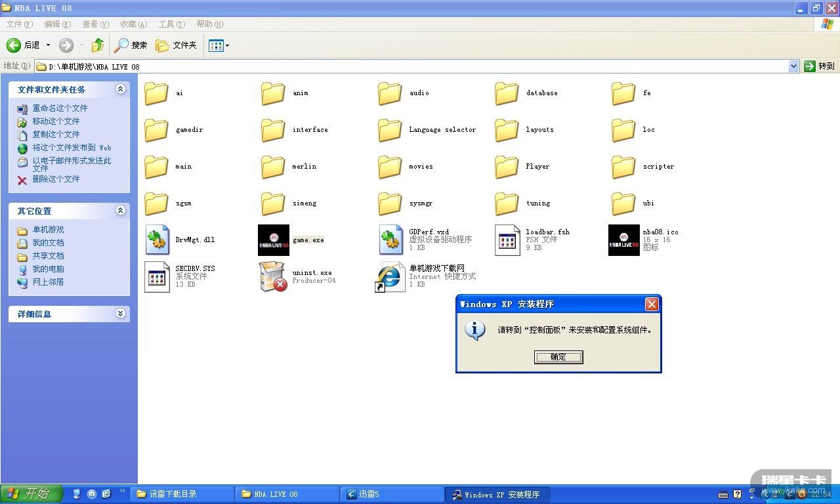Open the 工具(T) menu
The height and width of the screenshot is (504, 840).
click(x=171, y=24)
